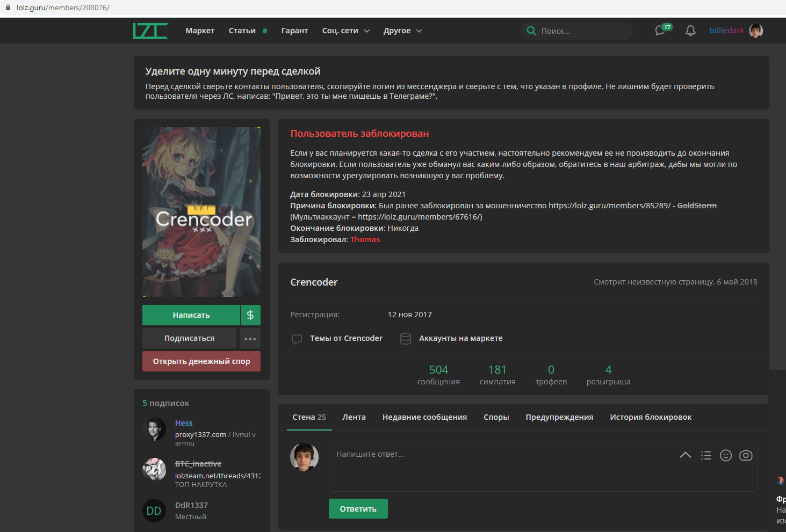The width and height of the screenshot is (786, 532).
Task: Click the search magnifier icon
Action: coord(531,31)
